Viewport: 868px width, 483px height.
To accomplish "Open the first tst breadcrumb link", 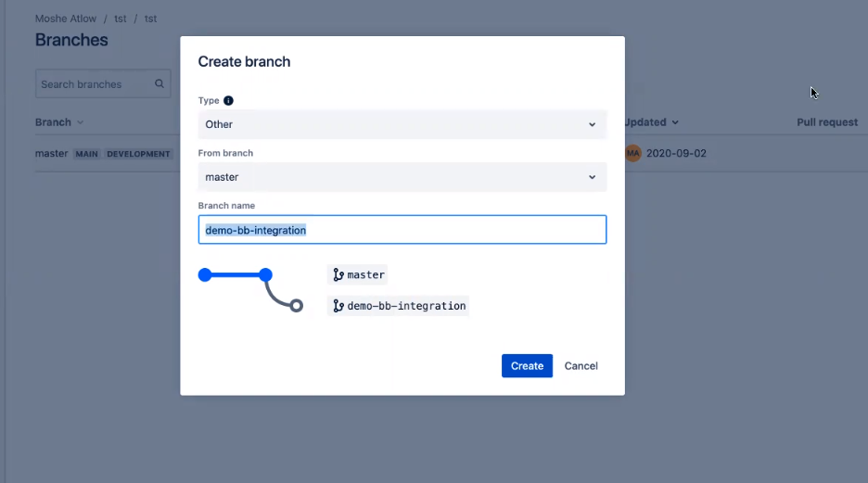I will coord(121,19).
